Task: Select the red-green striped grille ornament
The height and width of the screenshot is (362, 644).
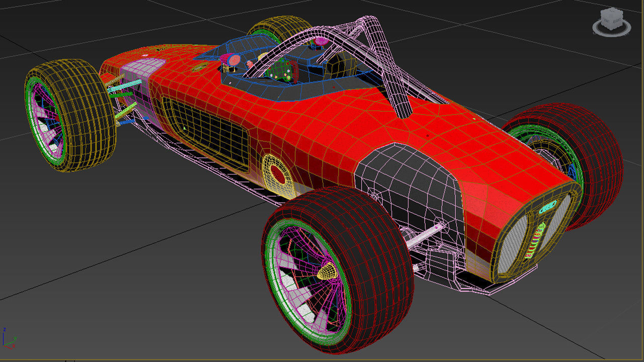Action: (534, 241)
